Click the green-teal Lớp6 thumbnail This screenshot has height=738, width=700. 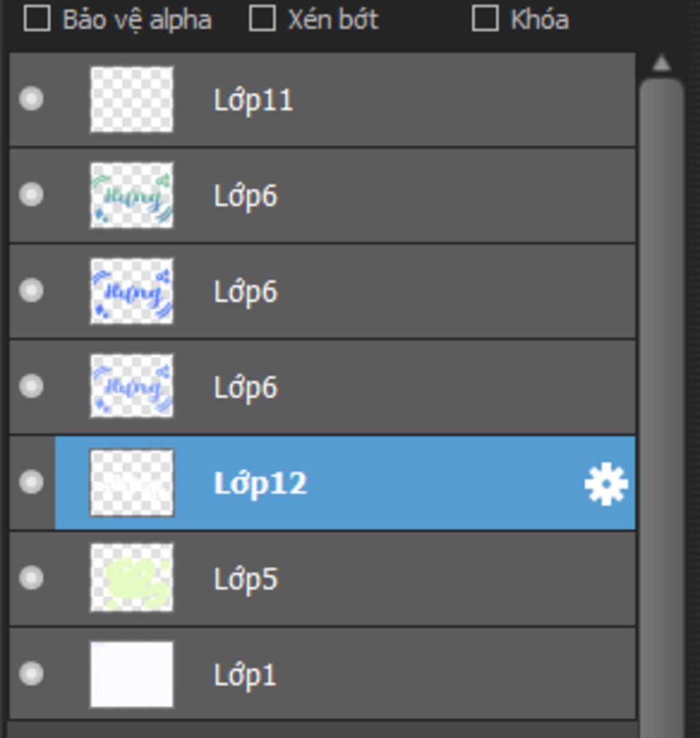coord(132,195)
